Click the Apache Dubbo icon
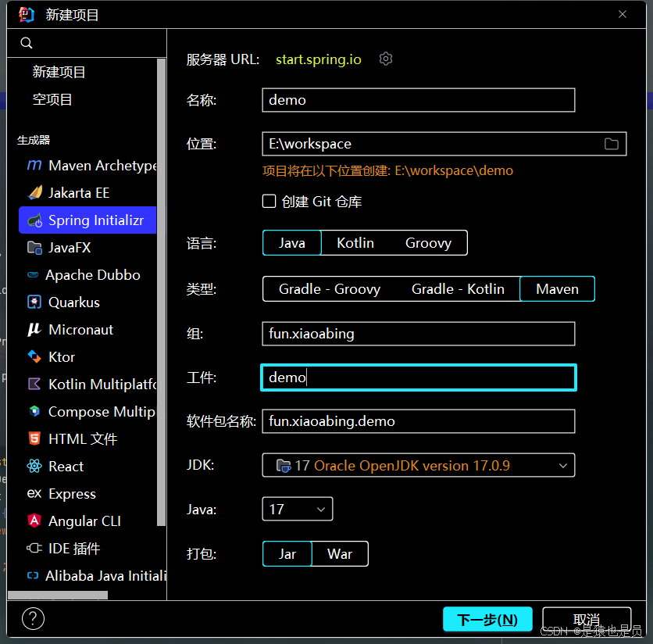 coord(33,274)
